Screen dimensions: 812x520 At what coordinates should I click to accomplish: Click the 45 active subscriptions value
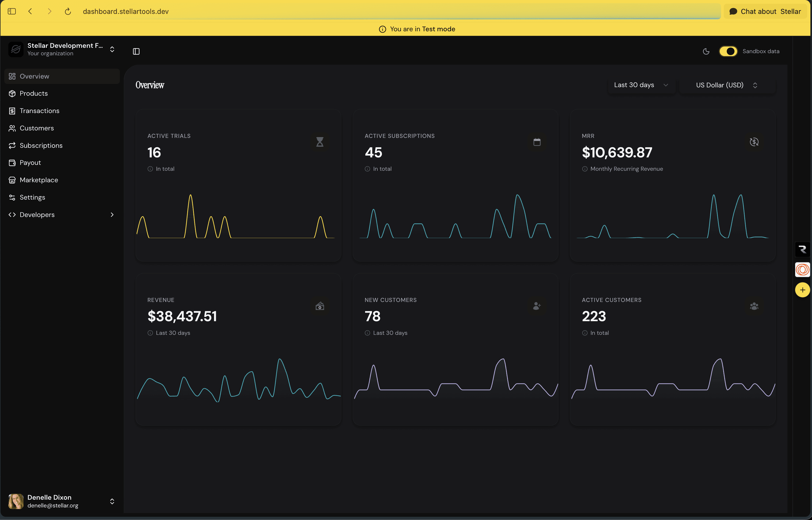tap(373, 152)
